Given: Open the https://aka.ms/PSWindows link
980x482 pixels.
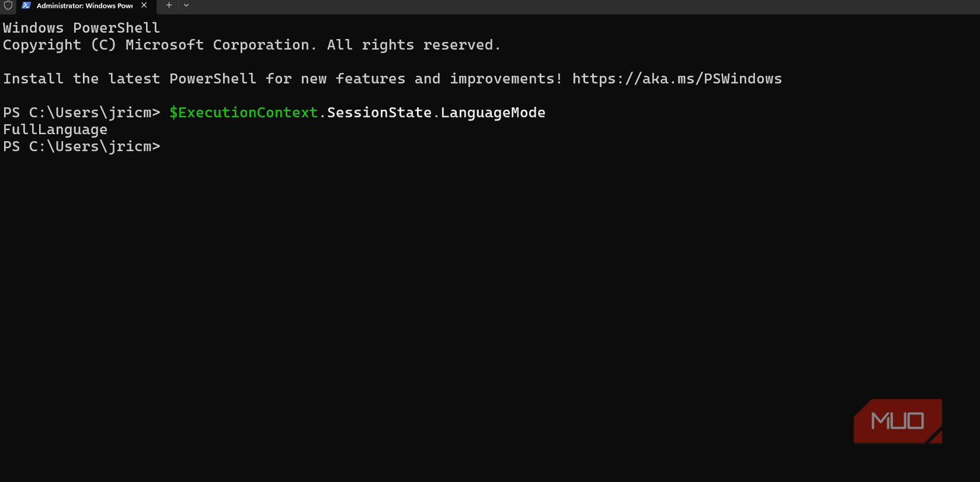Looking at the screenshot, I should coord(677,79).
